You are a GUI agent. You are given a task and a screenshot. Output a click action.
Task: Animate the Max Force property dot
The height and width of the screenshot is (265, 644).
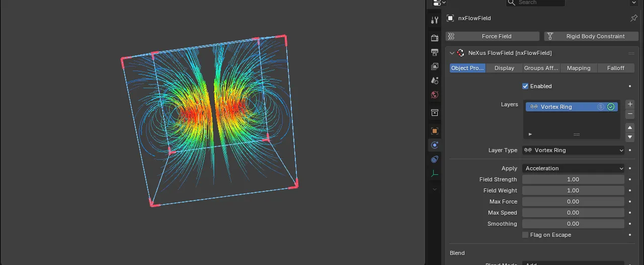coord(630,202)
